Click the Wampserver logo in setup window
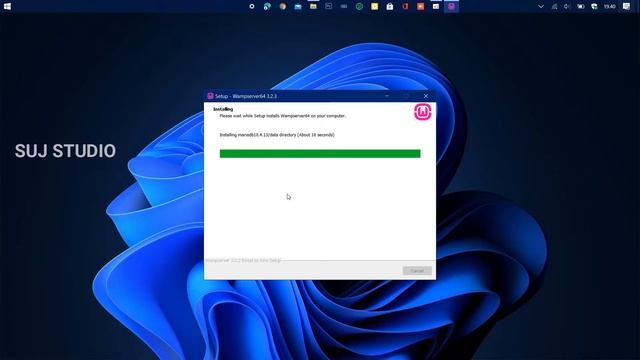The image size is (640, 360). (423, 112)
